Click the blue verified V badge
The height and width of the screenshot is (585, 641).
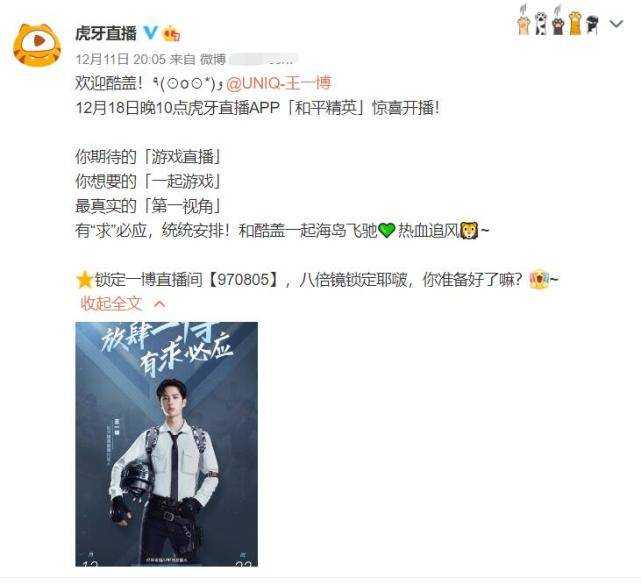click(x=150, y=32)
